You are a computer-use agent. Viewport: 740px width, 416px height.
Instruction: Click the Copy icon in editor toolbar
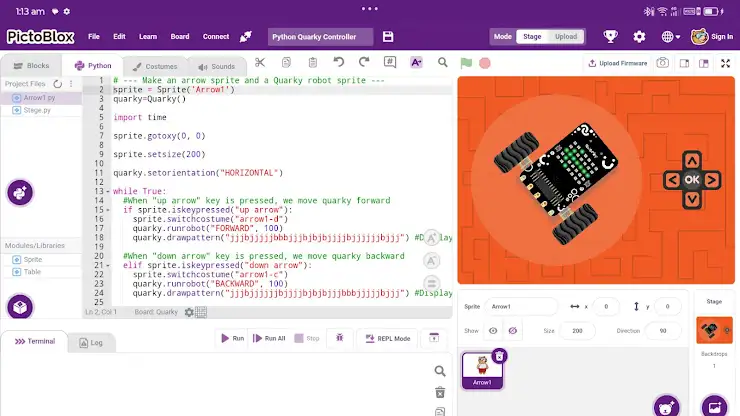click(x=286, y=63)
